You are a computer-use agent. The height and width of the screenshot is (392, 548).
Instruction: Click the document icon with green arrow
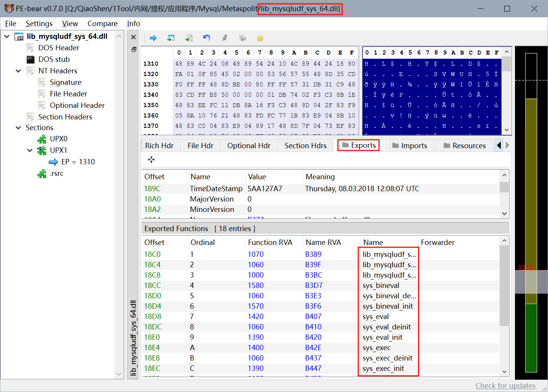point(189,38)
